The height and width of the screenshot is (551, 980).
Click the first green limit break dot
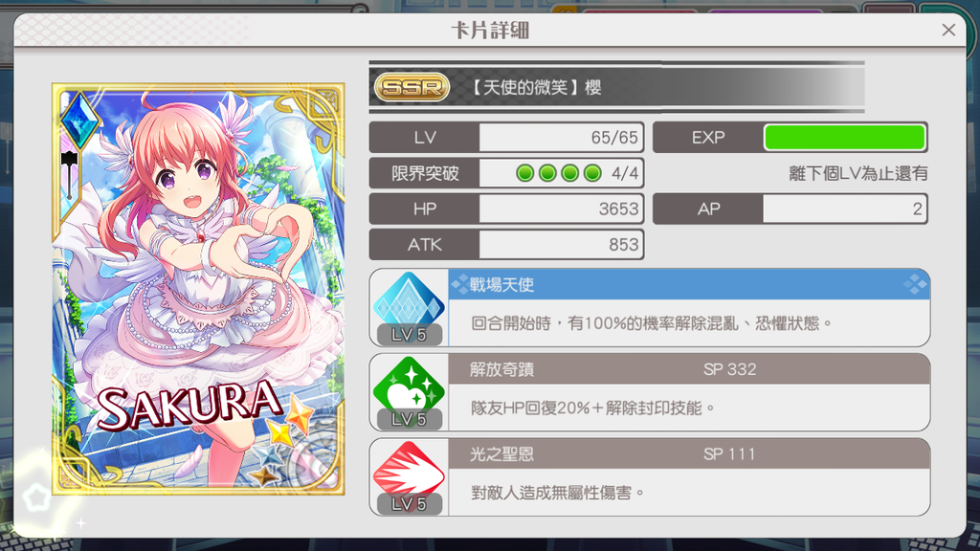click(525, 173)
